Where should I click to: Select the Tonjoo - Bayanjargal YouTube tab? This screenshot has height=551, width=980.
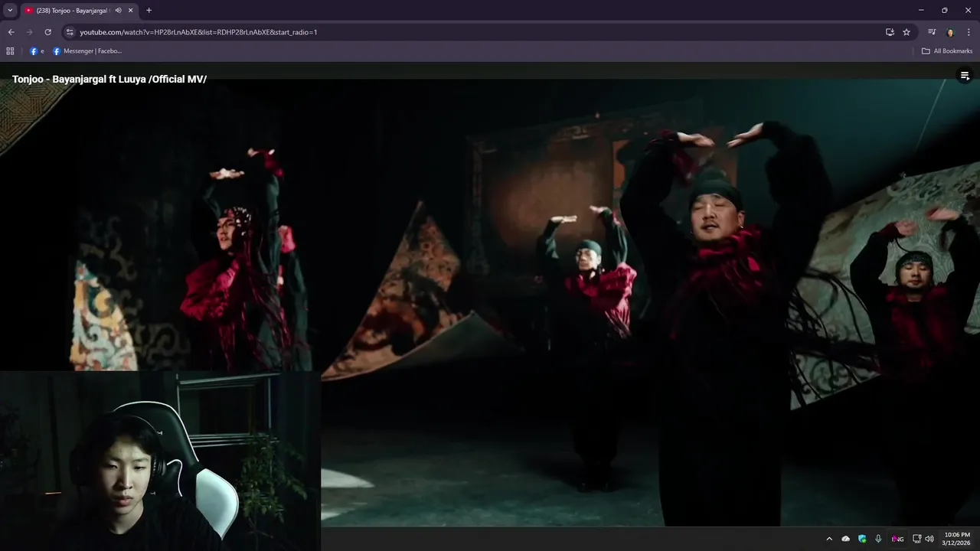79,10
